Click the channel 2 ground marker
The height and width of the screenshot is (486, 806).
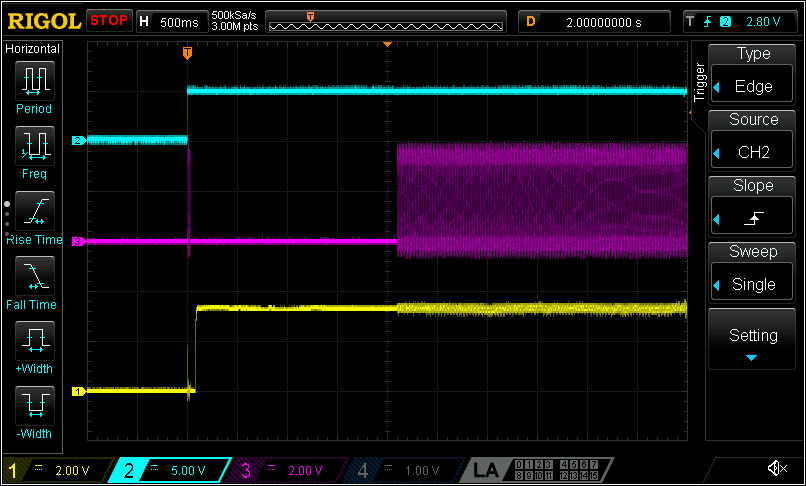point(78,140)
